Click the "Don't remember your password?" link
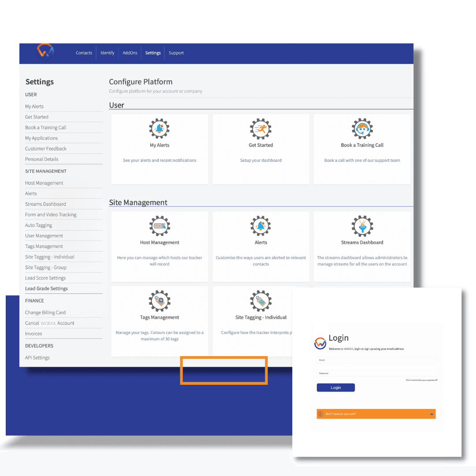Image resolution: width=476 pixels, height=476 pixels. point(421,380)
